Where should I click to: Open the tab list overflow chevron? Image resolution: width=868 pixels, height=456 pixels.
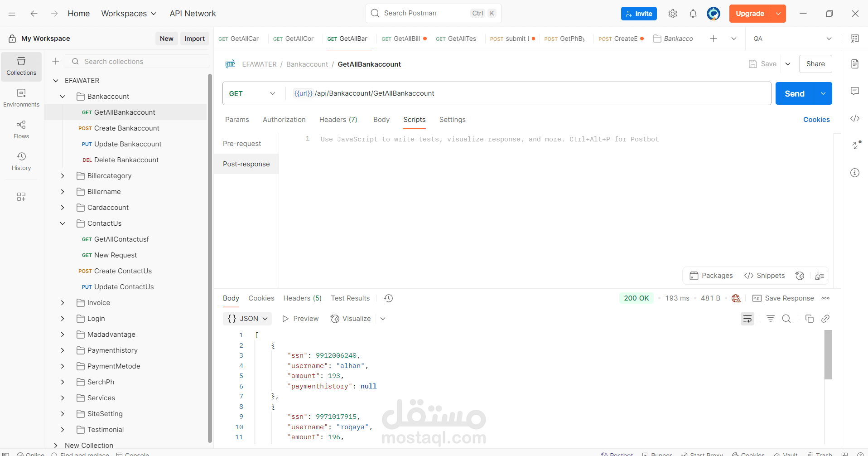734,39
